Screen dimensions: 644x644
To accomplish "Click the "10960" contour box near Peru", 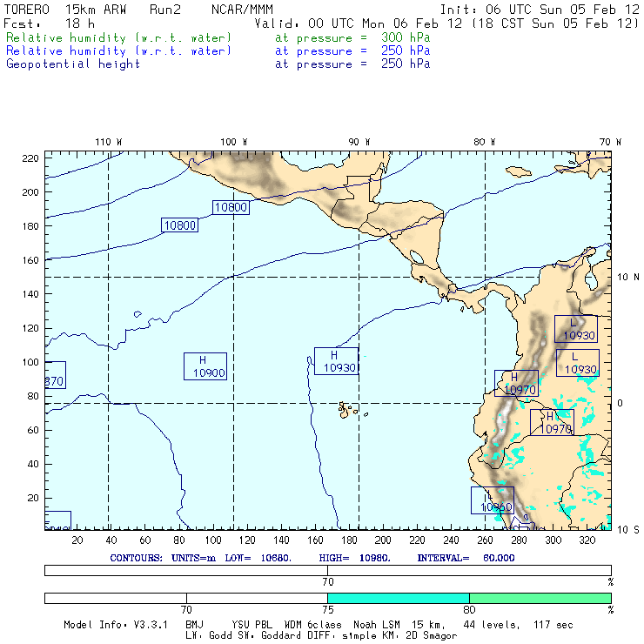I will click(492, 500).
